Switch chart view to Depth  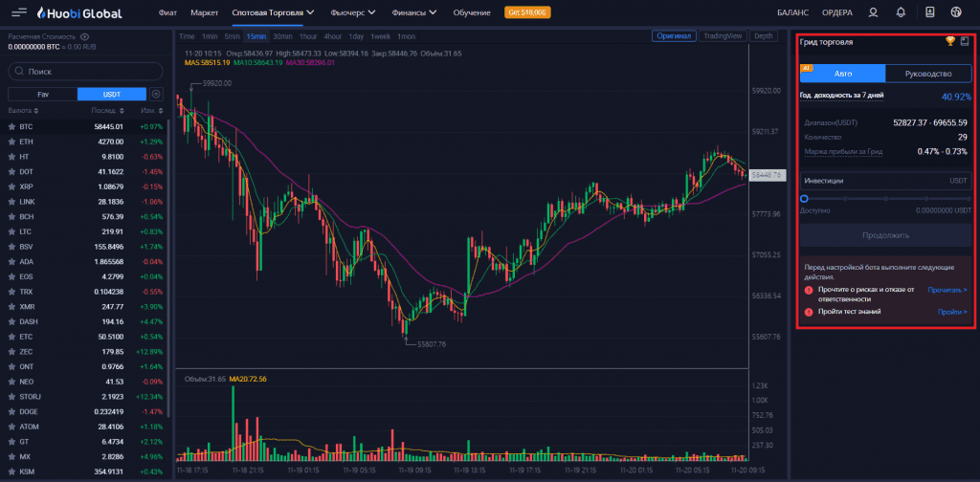tap(763, 36)
